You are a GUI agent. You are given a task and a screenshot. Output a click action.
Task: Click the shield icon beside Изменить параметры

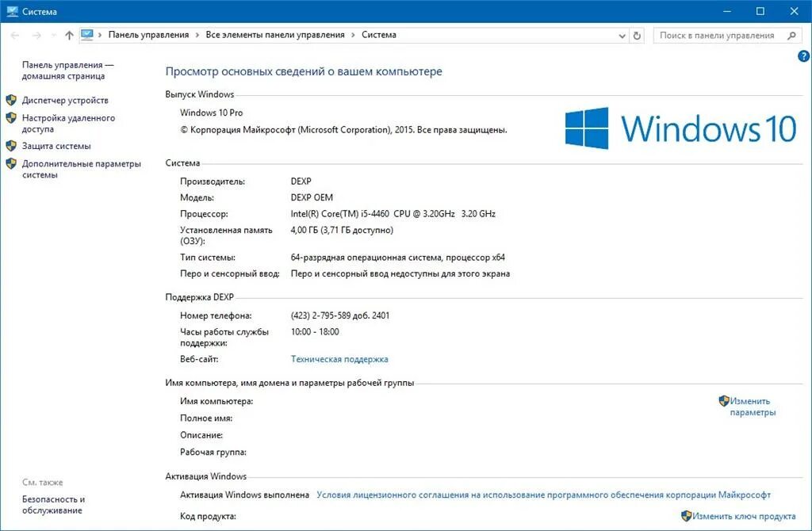(x=724, y=401)
